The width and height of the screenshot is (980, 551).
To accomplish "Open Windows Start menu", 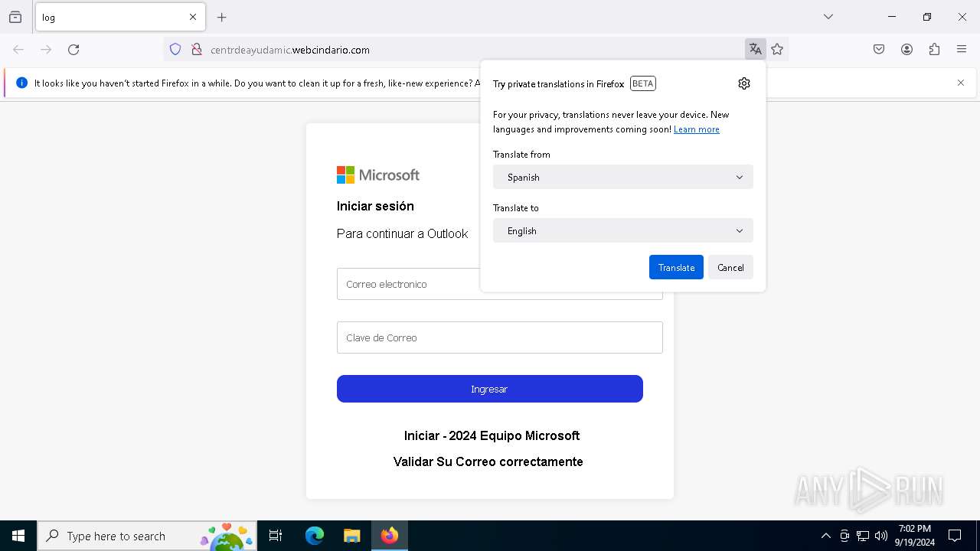I will (x=18, y=536).
